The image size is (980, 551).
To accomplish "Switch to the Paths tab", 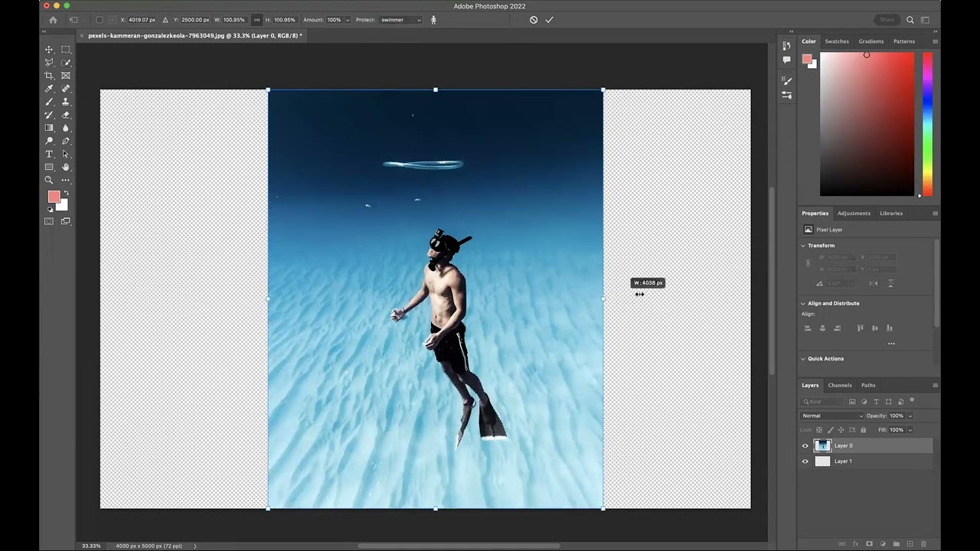I will 868,385.
